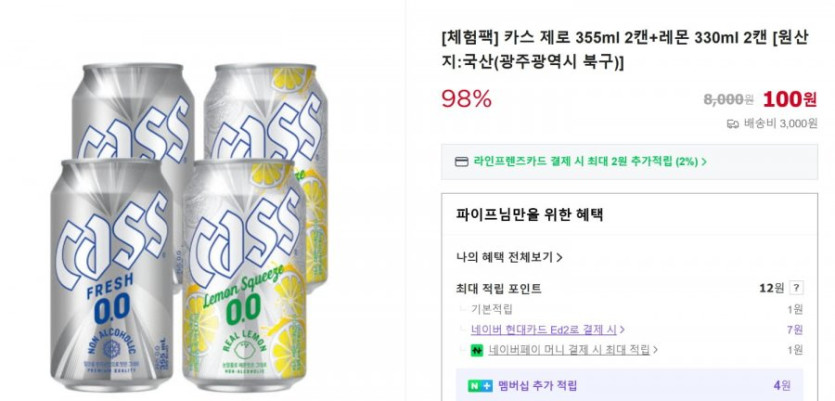Click the 98% discount rate
The width and height of the screenshot is (835, 401).
point(466,99)
